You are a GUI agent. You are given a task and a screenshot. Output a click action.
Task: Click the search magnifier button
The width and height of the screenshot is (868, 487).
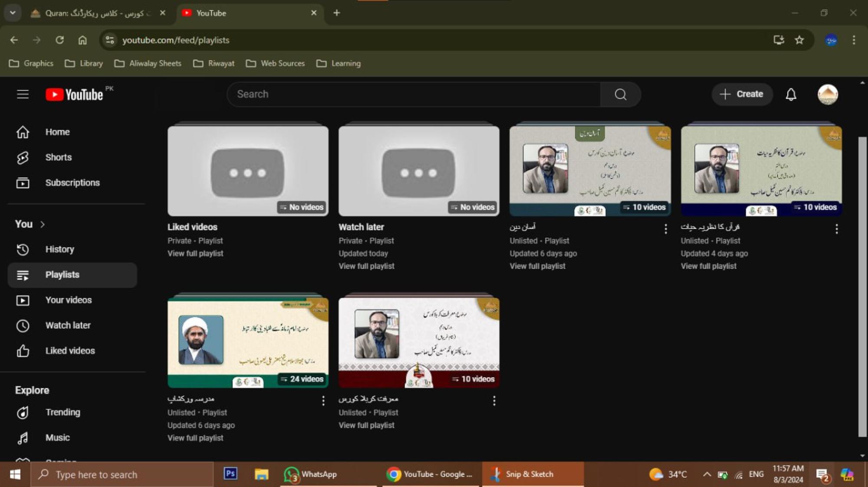(620, 94)
